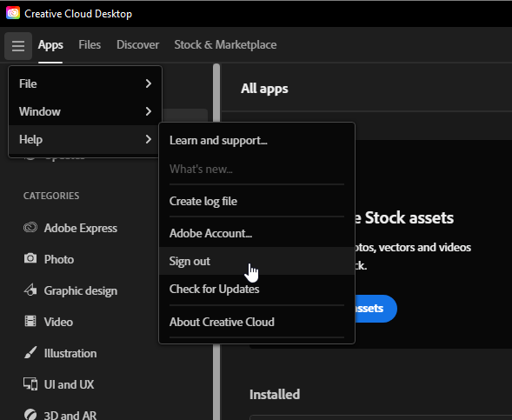
Task: Select Create log file option
Action: tap(256, 201)
